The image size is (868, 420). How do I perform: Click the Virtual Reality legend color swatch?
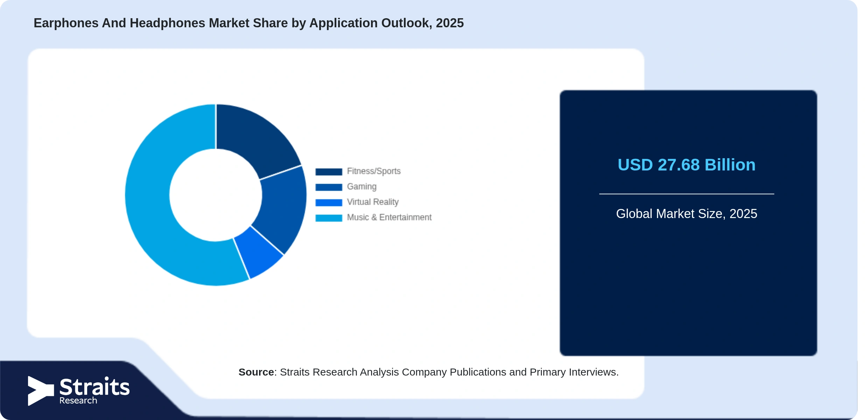[x=329, y=202]
